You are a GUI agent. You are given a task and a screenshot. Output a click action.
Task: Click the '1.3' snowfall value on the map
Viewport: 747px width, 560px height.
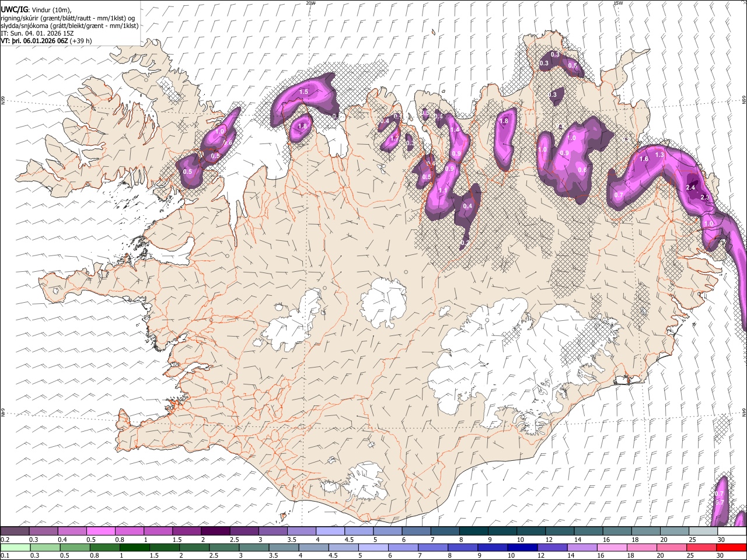[659, 155]
